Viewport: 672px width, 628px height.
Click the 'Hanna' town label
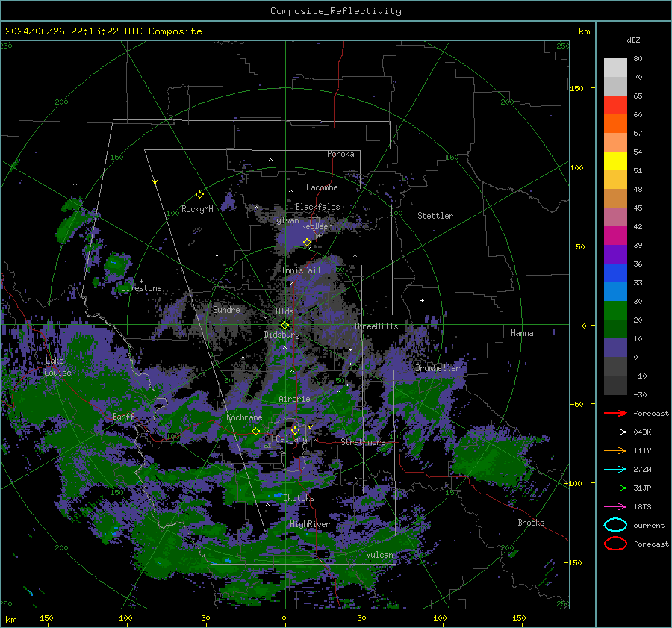pyautogui.click(x=522, y=333)
